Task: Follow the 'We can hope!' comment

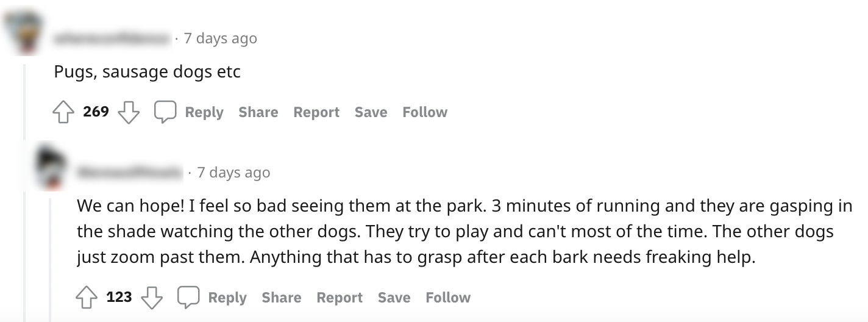Action: click(448, 298)
